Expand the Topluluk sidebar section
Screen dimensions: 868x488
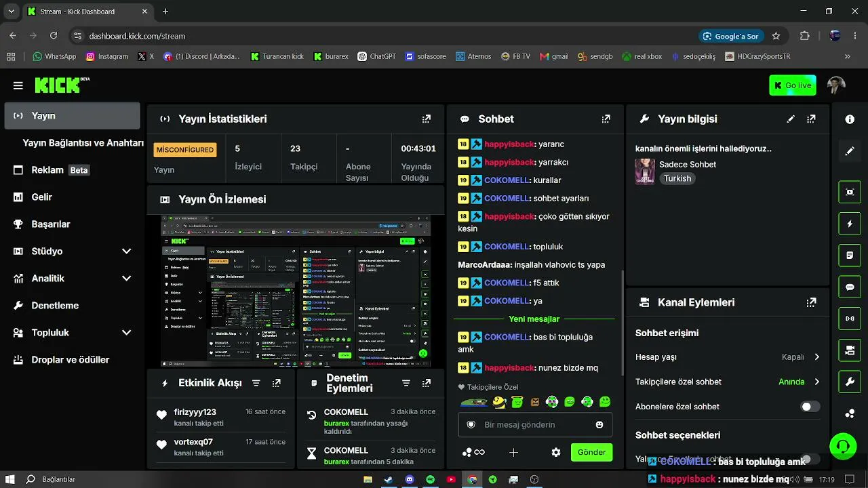pos(126,333)
